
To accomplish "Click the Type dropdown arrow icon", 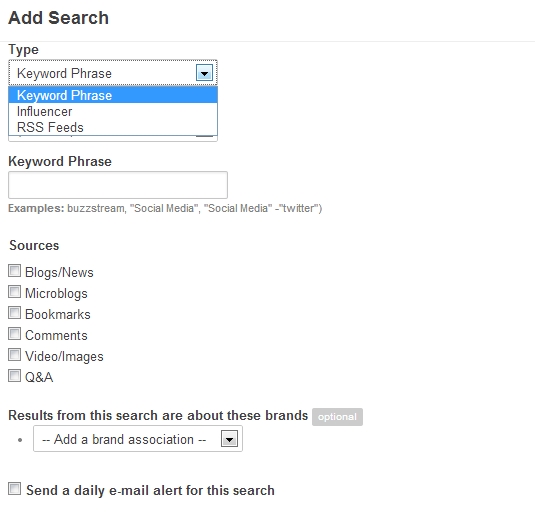I will [204, 73].
